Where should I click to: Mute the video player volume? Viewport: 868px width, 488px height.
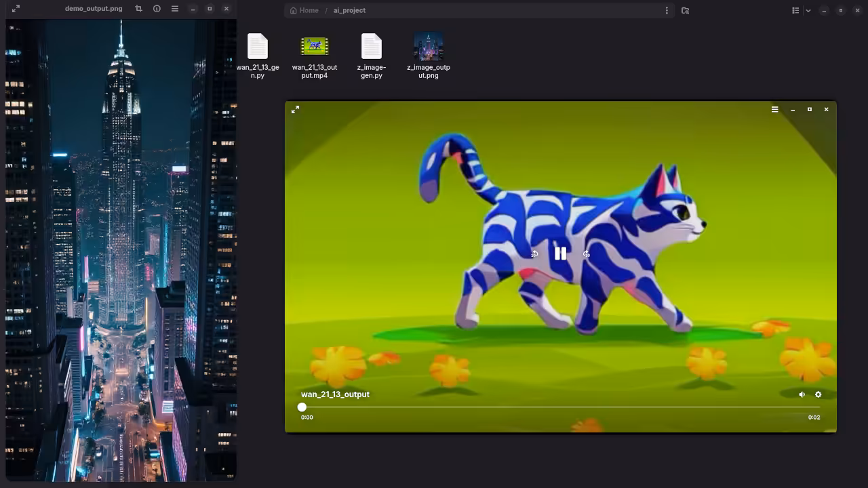[802, 394]
